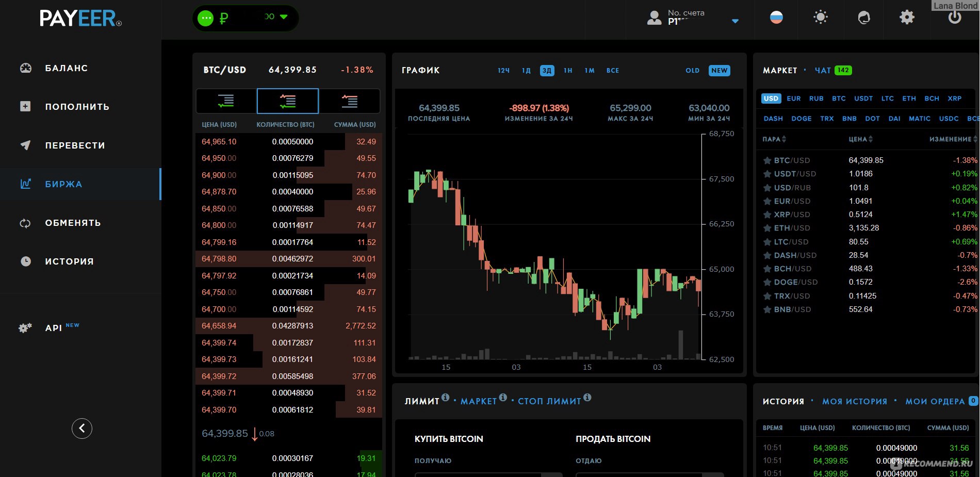
Task: Switch chart to NEW version
Action: coord(719,71)
